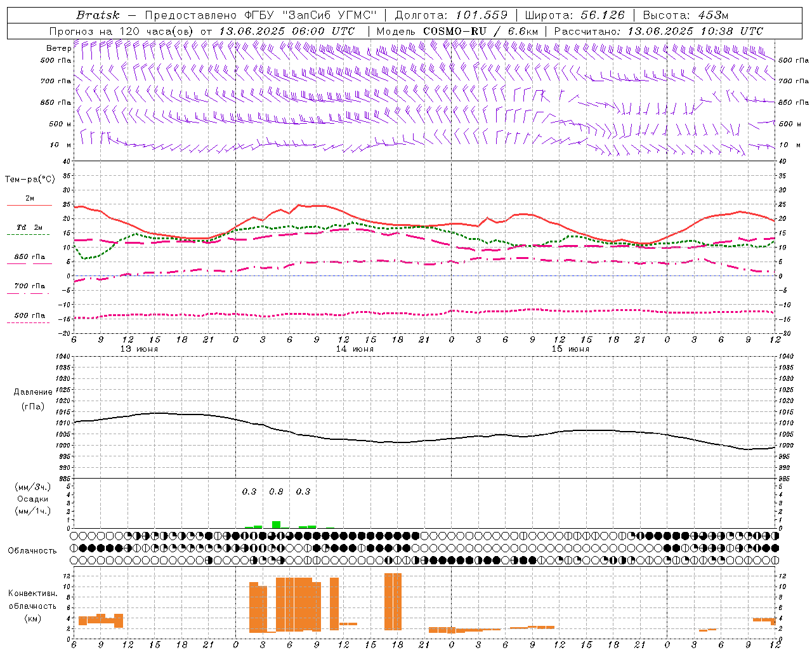Click the "Осадки" precipitation label
This screenshot has width=812, height=650.
33,499
